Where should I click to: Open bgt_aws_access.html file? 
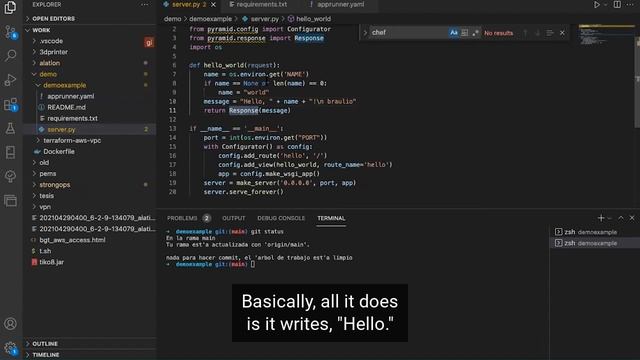(x=72, y=240)
